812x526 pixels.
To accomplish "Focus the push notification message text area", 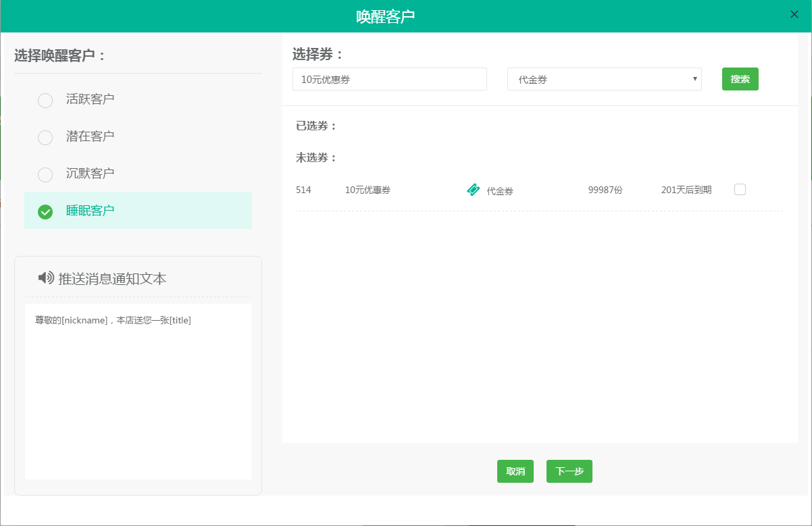I will click(138, 392).
